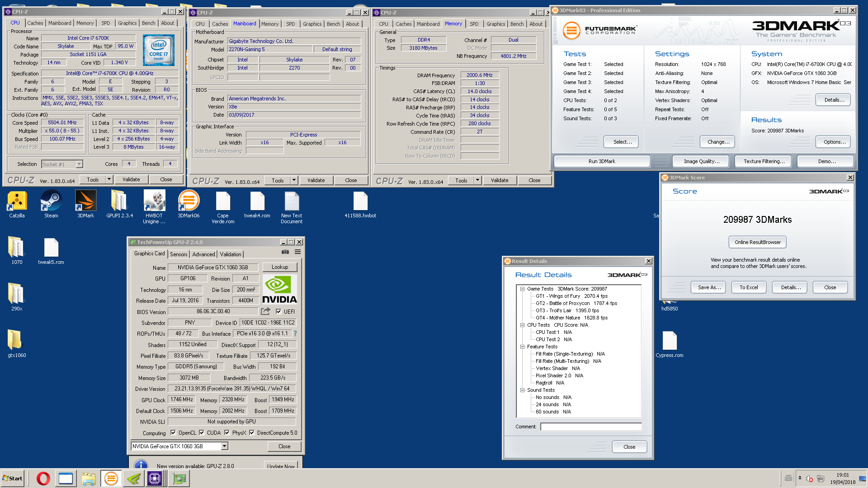Switch to GPU-Z taskbar button
868x488 pixels.
(179, 479)
